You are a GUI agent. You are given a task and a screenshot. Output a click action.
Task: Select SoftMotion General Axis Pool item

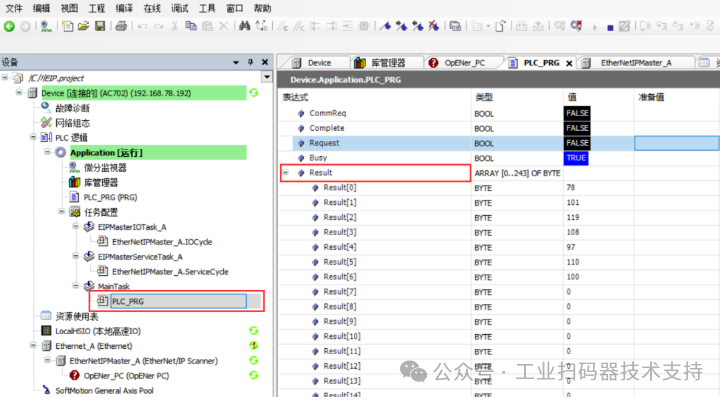(104, 390)
